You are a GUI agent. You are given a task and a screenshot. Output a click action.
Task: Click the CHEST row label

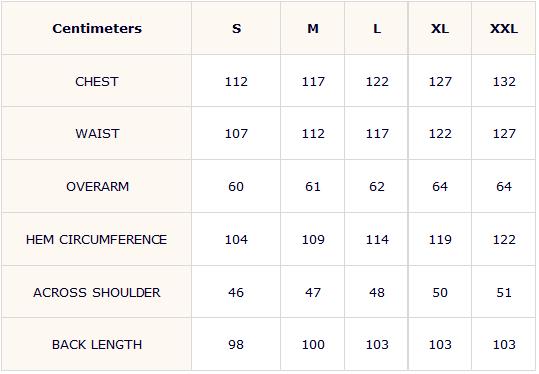tap(97, 81)
